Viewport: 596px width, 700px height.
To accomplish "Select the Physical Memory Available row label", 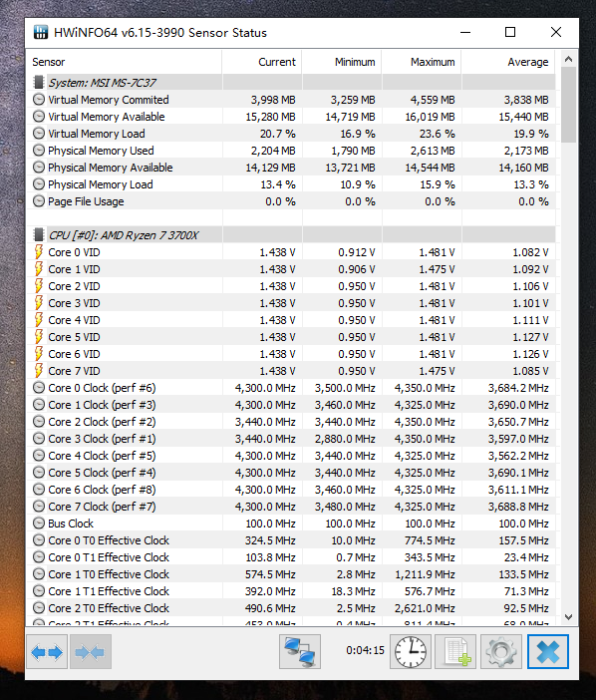I will (111, 168).
